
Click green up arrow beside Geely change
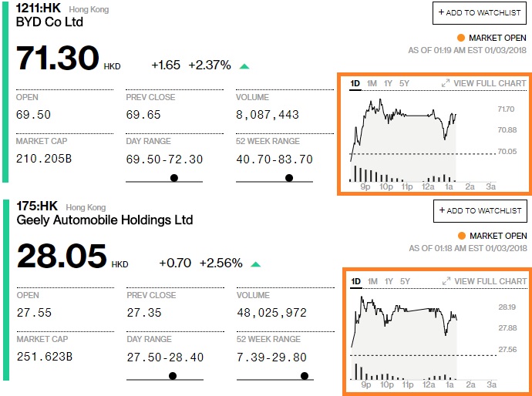coord(255,264)
